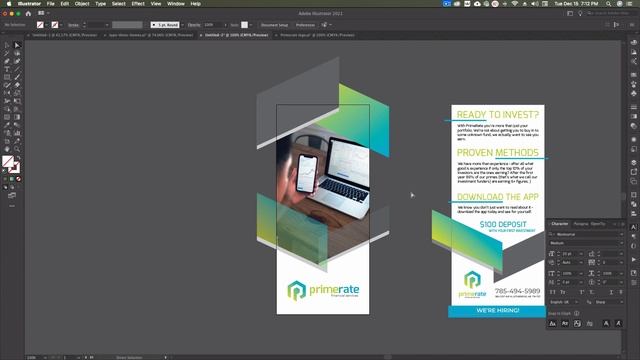Screen dimensions: 640x360
Task: Click the Home icon in title bar
Action: pyautogui.click(x=28, y=13)
